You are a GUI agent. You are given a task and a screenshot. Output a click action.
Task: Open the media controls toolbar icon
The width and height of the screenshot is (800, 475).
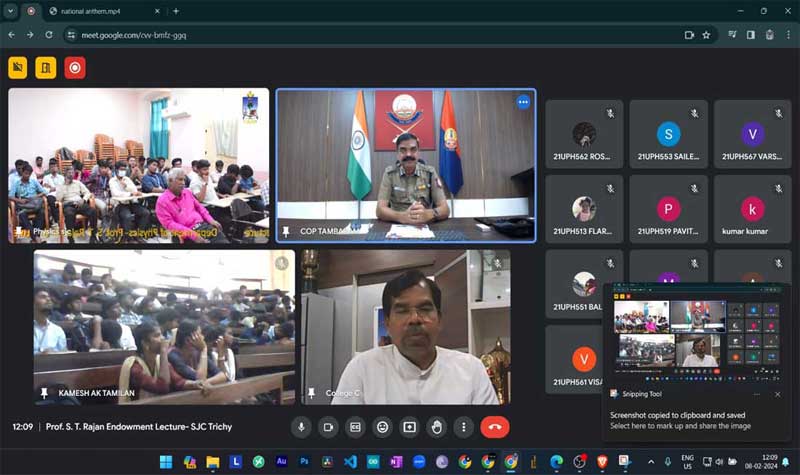tap(733, 35)
